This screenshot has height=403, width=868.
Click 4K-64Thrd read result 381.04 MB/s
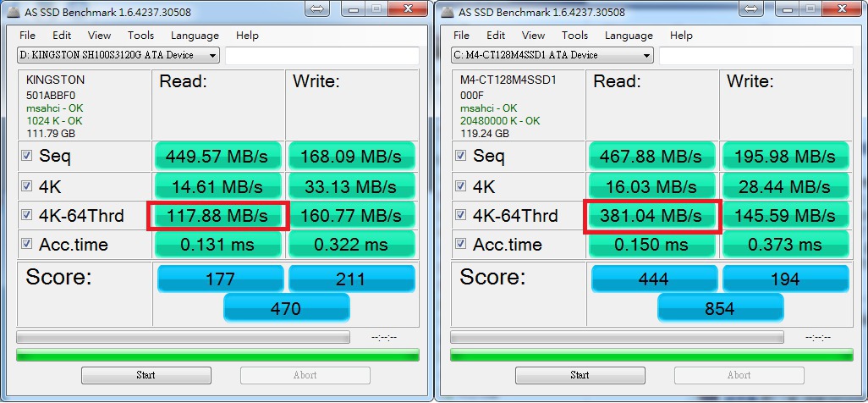pyautogui.click(x=652, y=216)
